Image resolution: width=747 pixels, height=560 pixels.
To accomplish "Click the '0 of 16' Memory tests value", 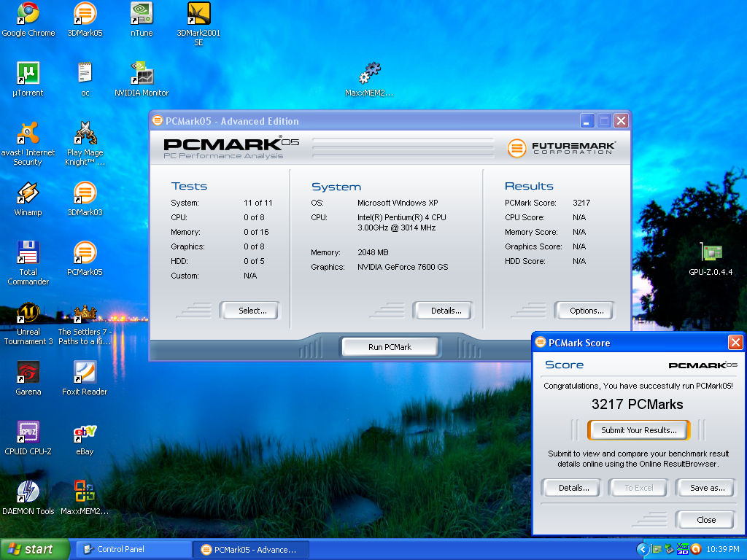I will (256, 232).
